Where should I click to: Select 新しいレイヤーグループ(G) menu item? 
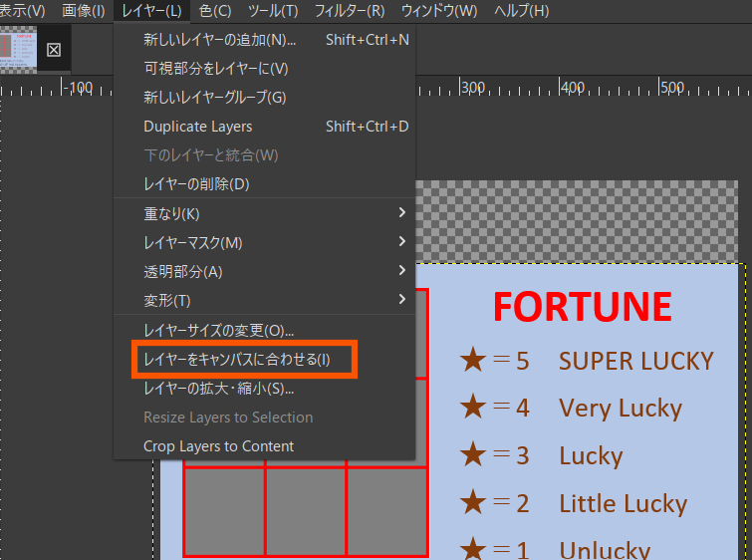click(x=214, y=98)
